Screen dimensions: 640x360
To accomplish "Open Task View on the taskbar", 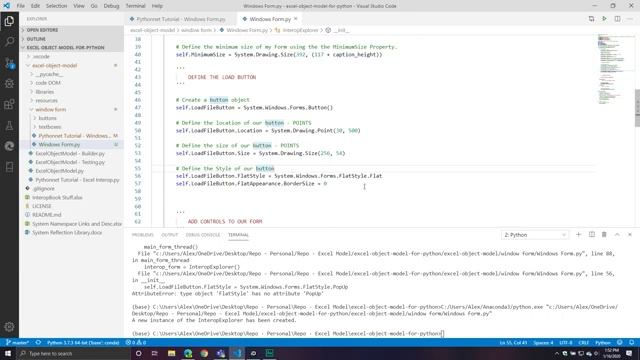I will (x=155, y=353).
